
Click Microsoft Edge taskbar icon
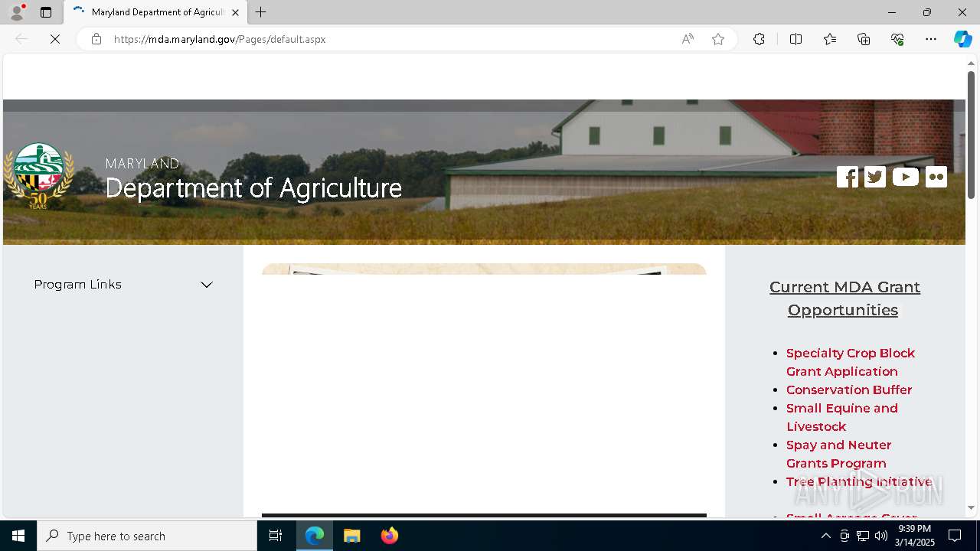click(x=315, y=536)
